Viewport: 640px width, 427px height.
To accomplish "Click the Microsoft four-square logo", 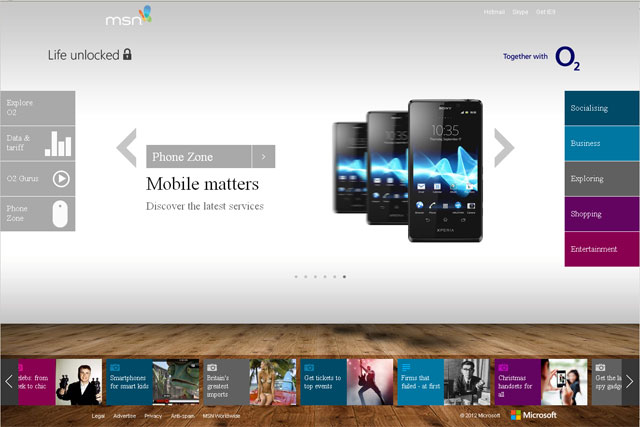I will (516, 415).
